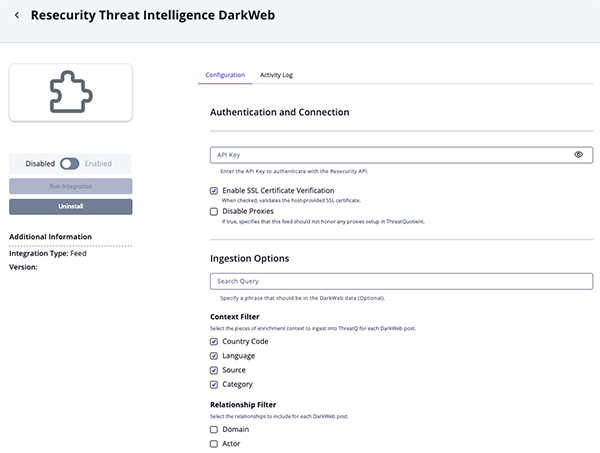Screen dimensions: 600x453
Task: Enable the Domain relationship filter
Action: [x=214, y=429]
